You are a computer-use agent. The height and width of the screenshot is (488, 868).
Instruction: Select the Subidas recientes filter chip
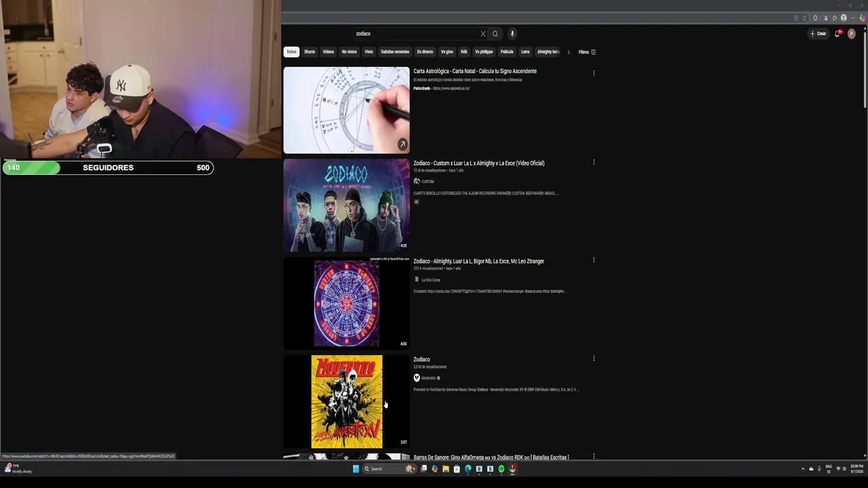point(395,52)
